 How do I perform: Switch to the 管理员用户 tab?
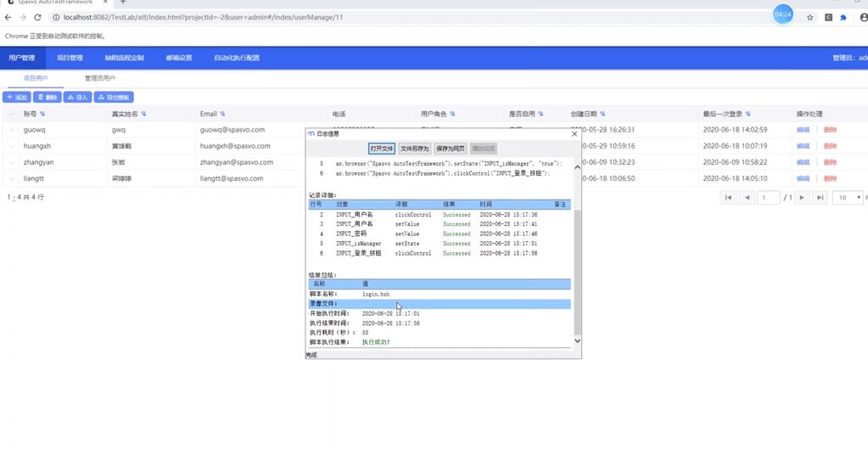(99, 78)
